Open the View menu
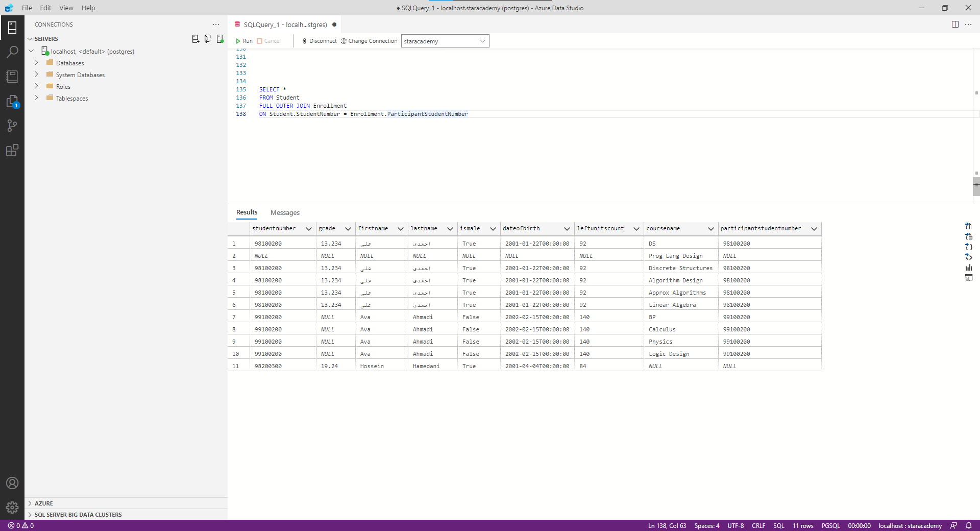 pyautogui.click(x=66, y=8)
